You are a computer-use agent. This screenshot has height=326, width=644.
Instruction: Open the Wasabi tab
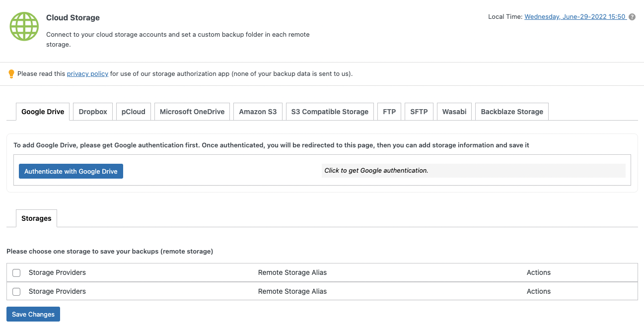[454, 112]
